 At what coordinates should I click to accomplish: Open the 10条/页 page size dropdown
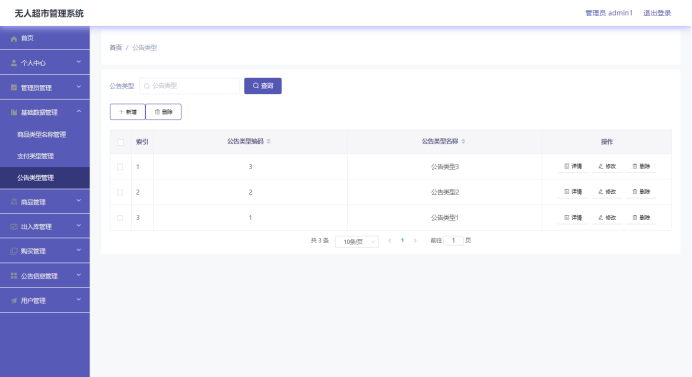357,241
